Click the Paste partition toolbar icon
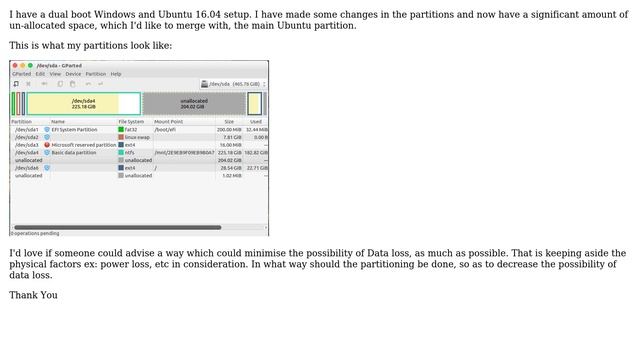The width and height of the screenshot is (640, 360). click(73, 84)
